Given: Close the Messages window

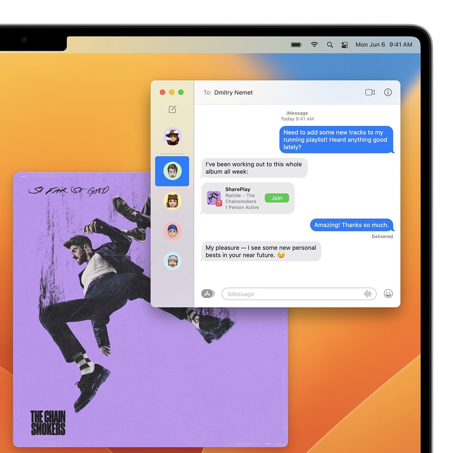Looking at the screenshot, I should [x=162, y=92].
